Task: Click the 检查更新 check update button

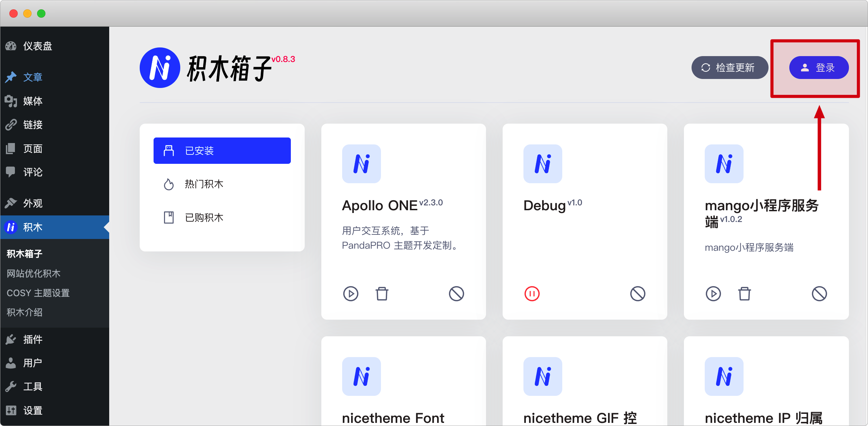Action: coord(730,68)
